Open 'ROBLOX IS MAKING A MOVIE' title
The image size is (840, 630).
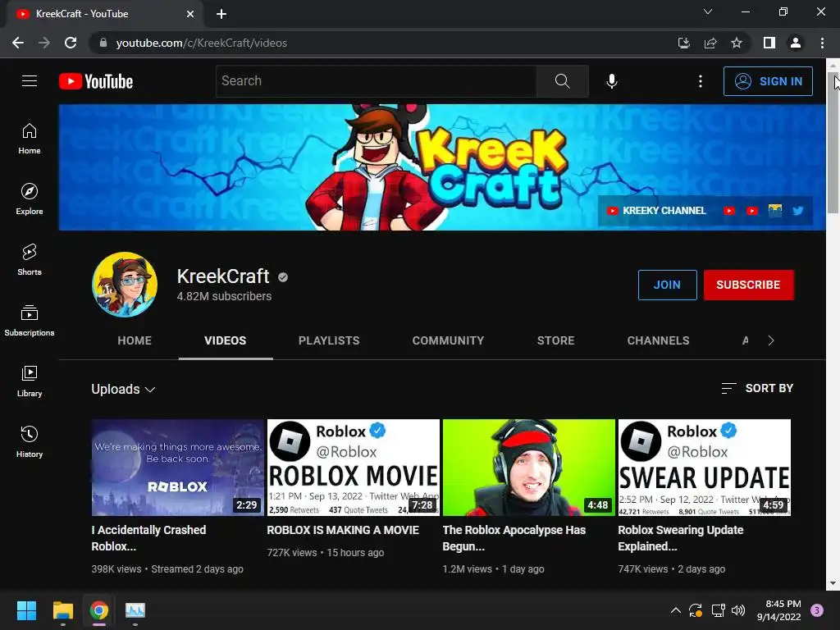click(343, 530)
